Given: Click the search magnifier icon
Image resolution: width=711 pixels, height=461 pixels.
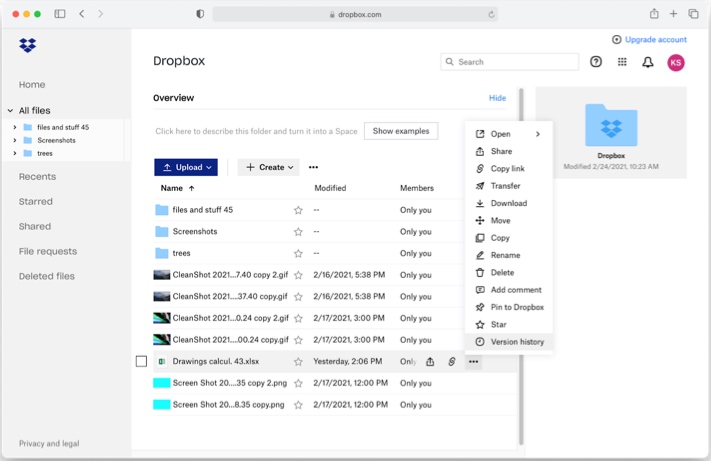Looking at the screenshot, I should click(449, 62).
